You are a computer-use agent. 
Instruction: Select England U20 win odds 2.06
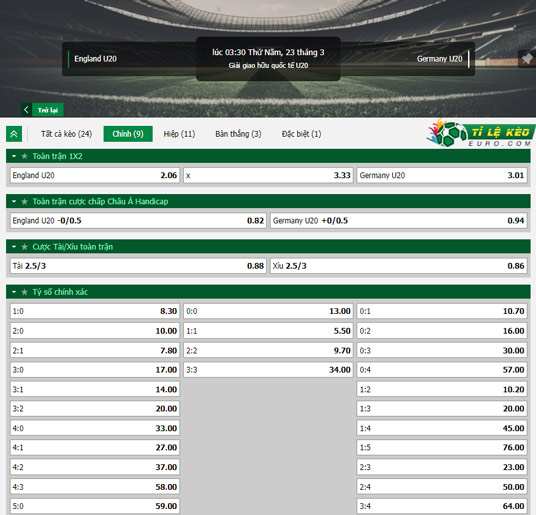coord(95,175)
